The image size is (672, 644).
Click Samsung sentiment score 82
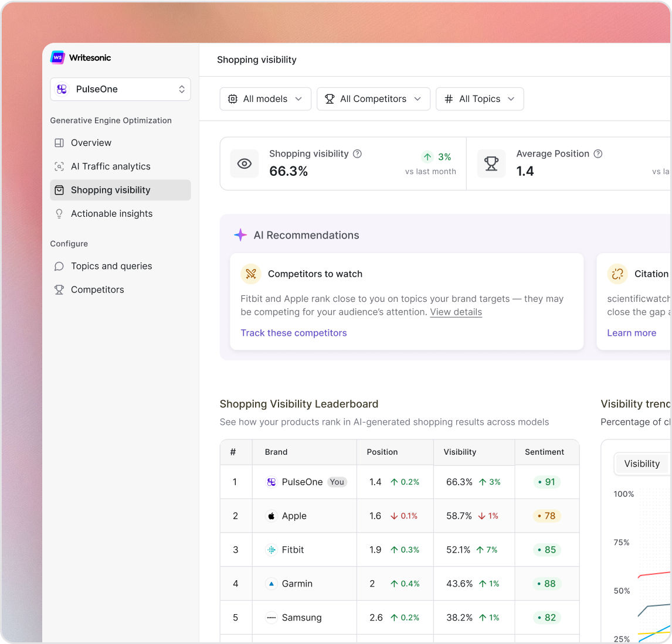point(547,618)
